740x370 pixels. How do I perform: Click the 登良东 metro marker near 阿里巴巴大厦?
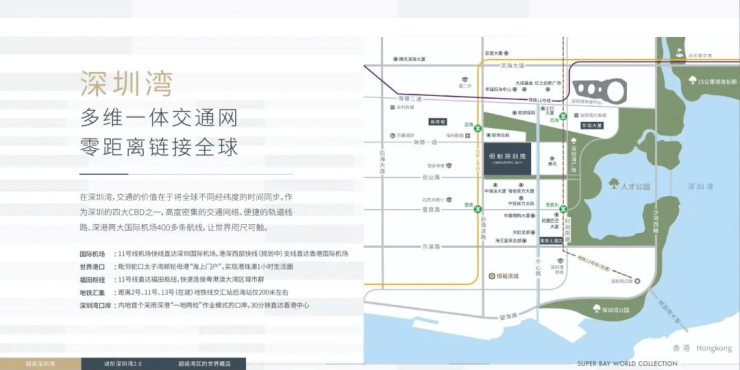click(x=563, y=209)
